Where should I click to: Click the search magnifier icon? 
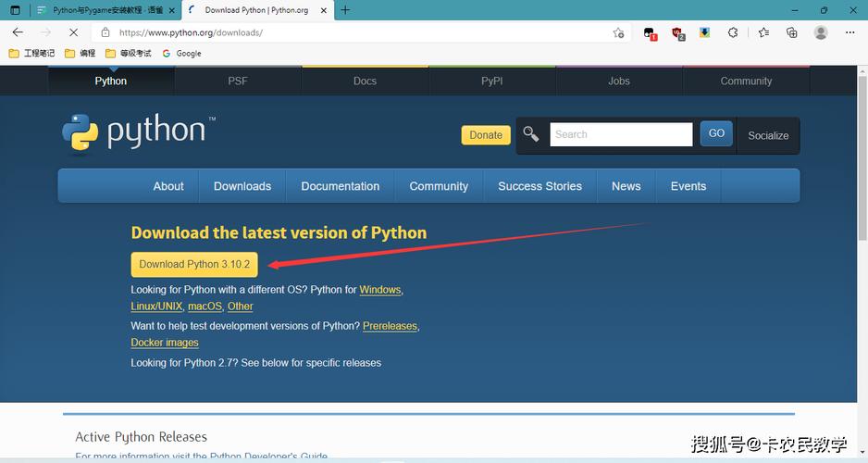tap(531, 133)
